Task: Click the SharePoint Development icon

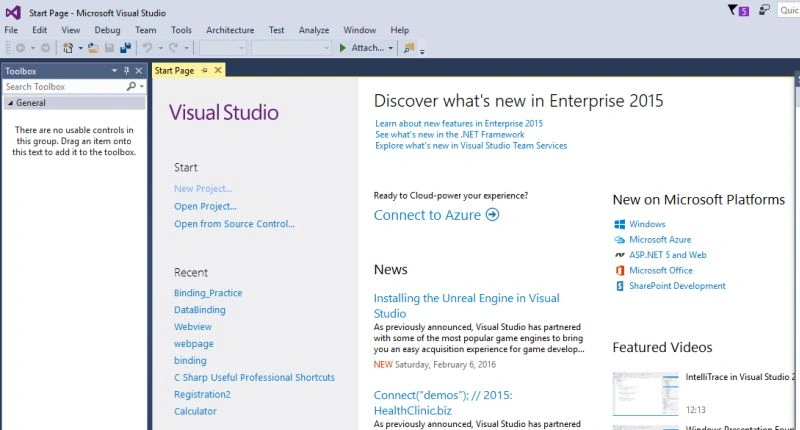Action: [619, 286]
